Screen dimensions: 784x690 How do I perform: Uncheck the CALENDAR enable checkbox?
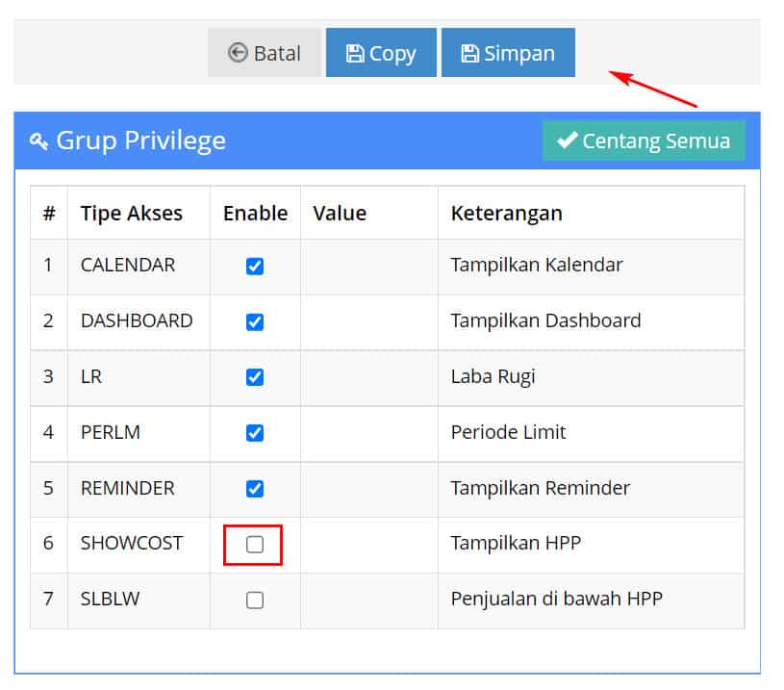tap(255, 267)
